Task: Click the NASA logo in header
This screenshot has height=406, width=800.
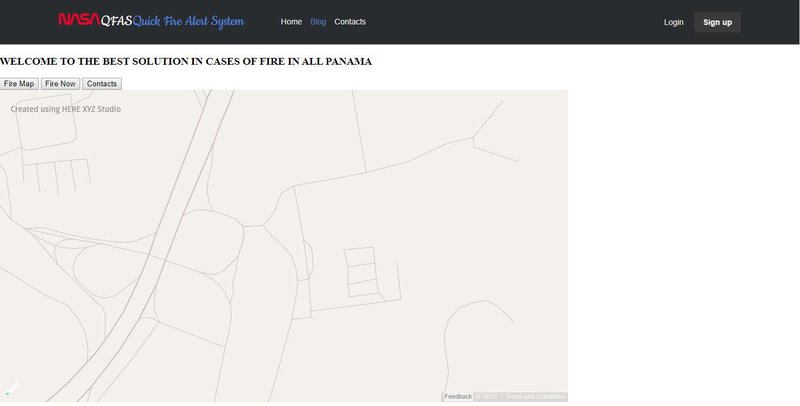Action: [78, 20]
